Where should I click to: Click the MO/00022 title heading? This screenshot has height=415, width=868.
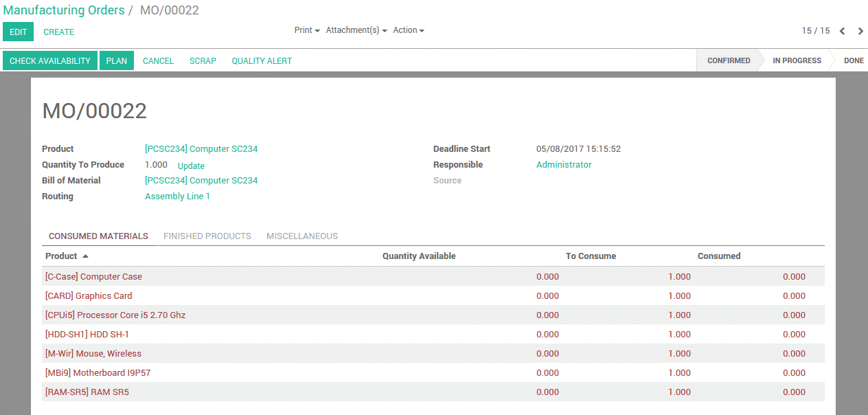point(95,111)
